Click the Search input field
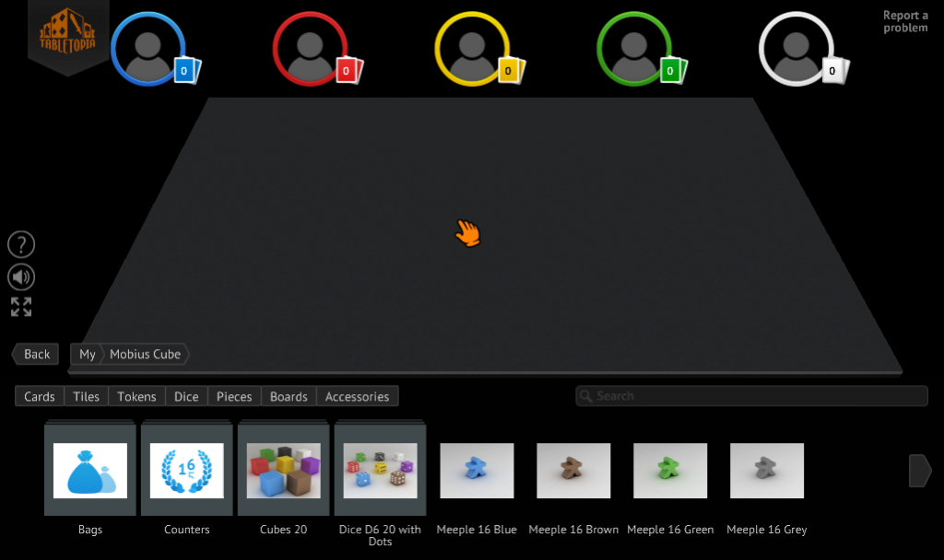Image resolution: width=944 pixels, height=560 pixels. coord(751,396)
